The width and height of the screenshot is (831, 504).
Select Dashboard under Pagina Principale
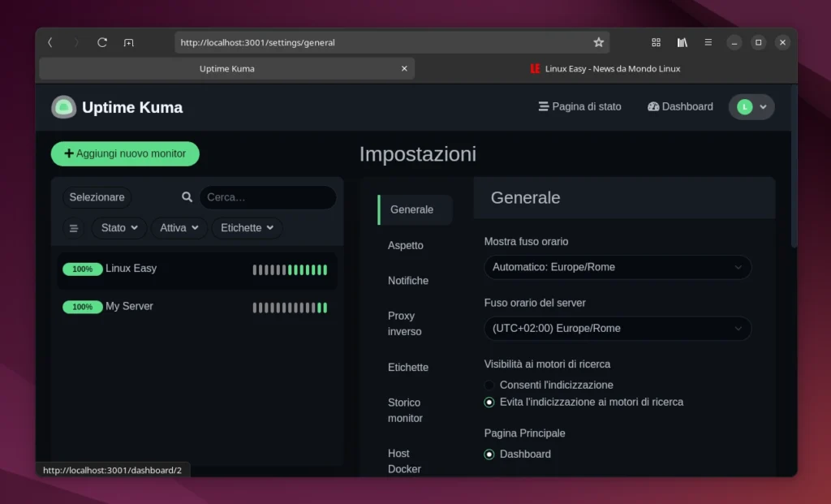(x=489, y=454)
